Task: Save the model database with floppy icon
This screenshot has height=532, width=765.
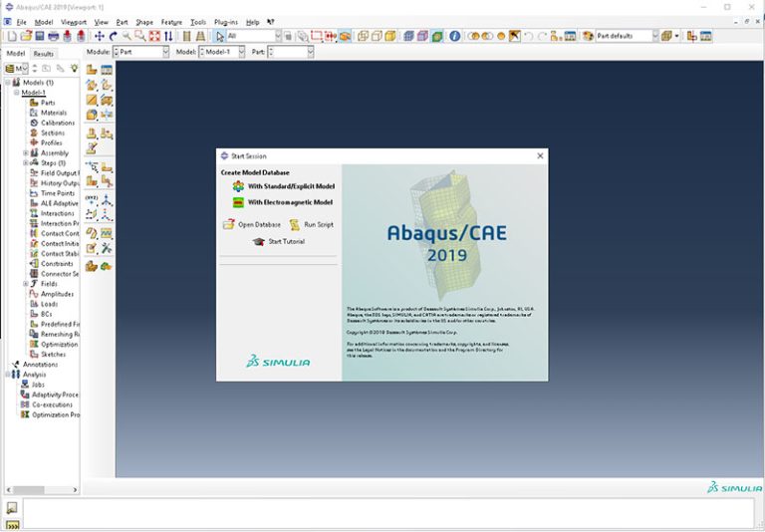Action: 40,36
